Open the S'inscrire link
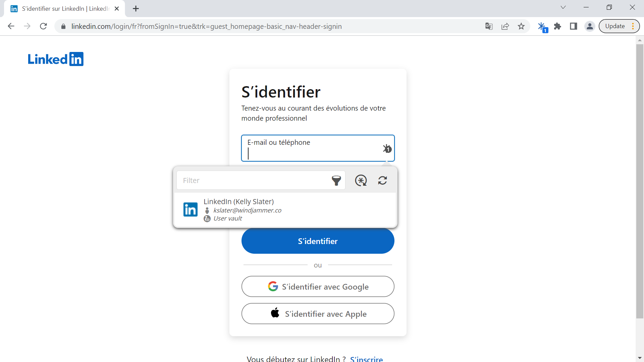Viewport: 644px width, 362px height. click(366, 359)
